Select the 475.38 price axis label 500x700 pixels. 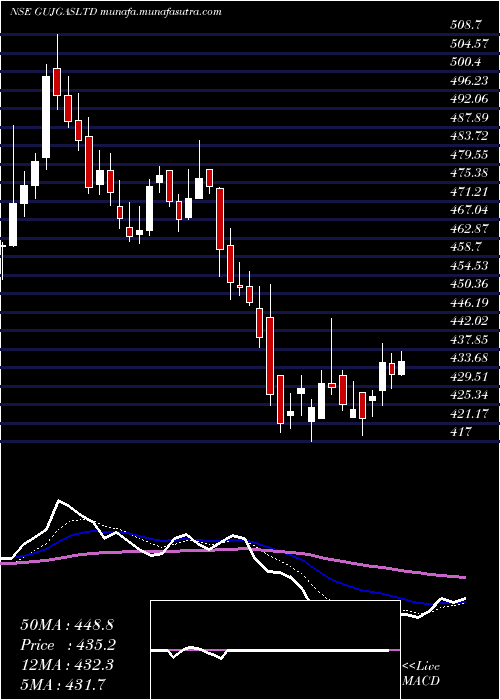coord(469,174)
